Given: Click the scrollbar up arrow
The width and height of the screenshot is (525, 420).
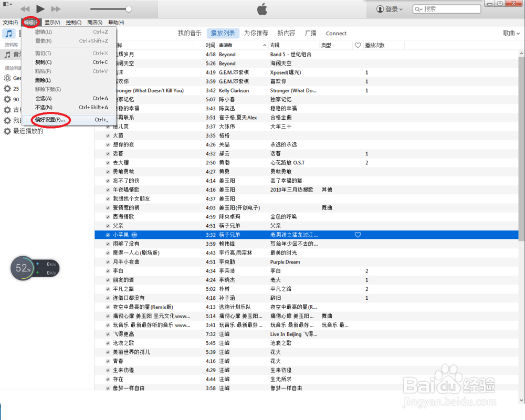Looking at the screenshot, I should (x=521, y=53).
